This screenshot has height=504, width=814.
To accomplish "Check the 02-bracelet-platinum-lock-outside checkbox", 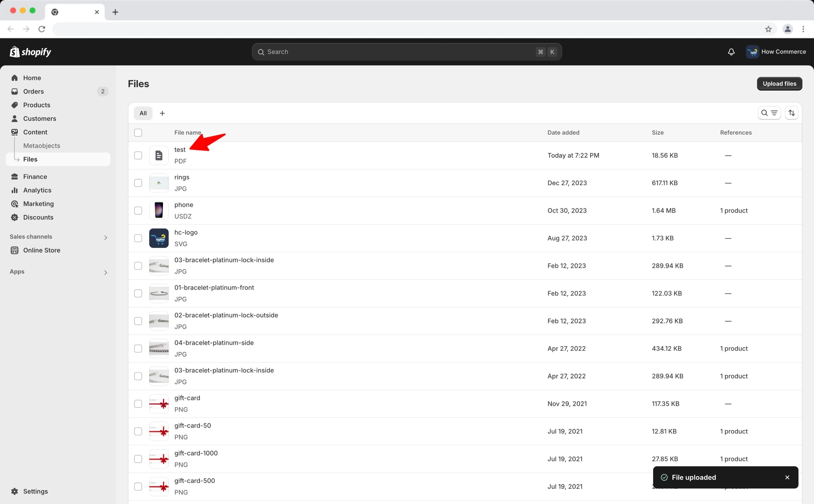I will click(x=138, y=321).
